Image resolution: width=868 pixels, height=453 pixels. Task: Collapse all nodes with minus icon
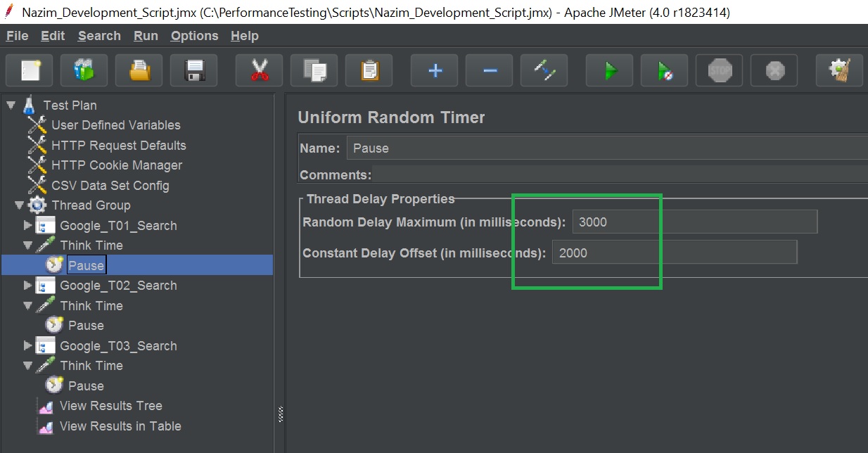490,70
